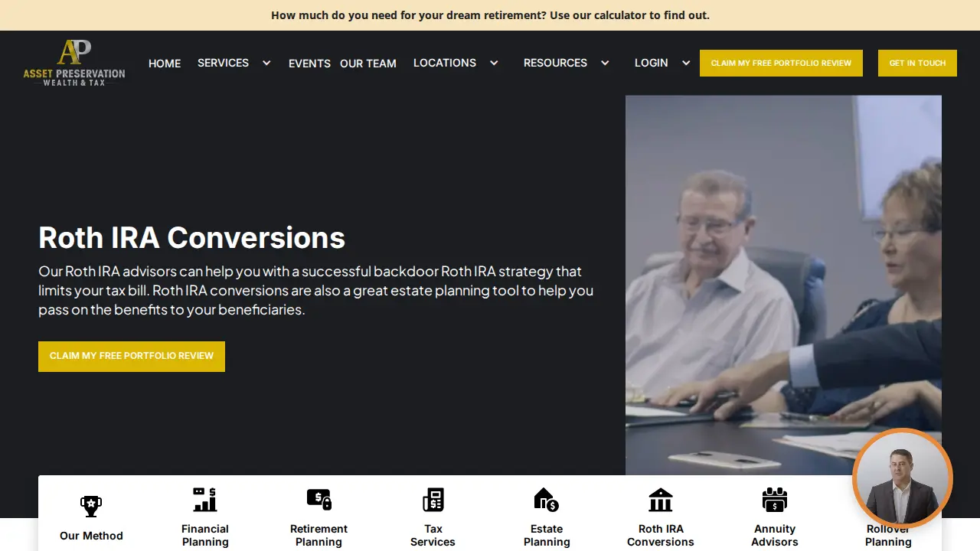Expand the Services dropdown arrow
Image resolution: width=980 pixels, height=551 pixels.
[x=266, y=63]
